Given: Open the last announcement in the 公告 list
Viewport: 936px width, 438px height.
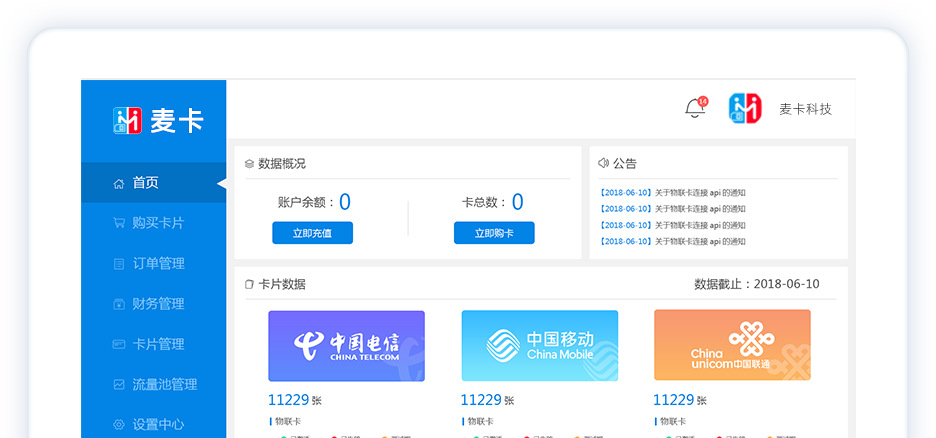Looking at the screenshot, I should [672, 241].
